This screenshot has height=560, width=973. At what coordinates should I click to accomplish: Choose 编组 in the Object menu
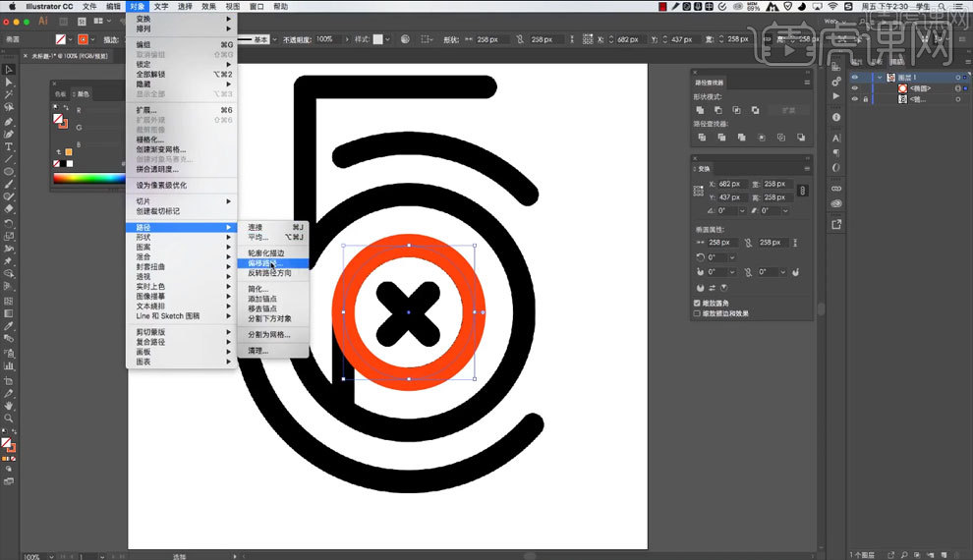tap(181, 44)
